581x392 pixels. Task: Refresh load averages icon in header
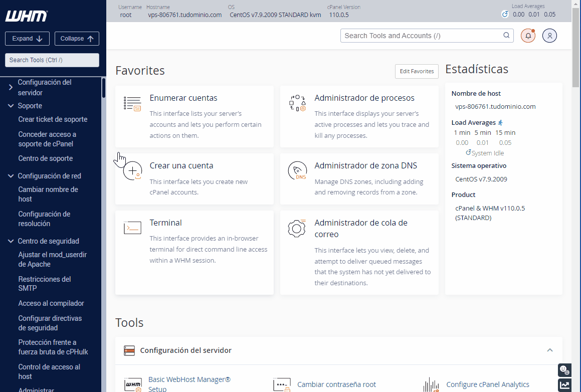(x=505, y=14)
